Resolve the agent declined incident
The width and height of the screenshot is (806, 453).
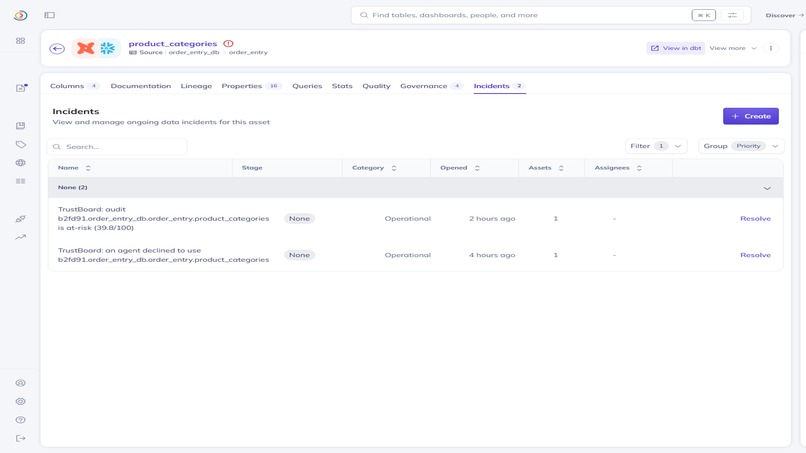755,255
